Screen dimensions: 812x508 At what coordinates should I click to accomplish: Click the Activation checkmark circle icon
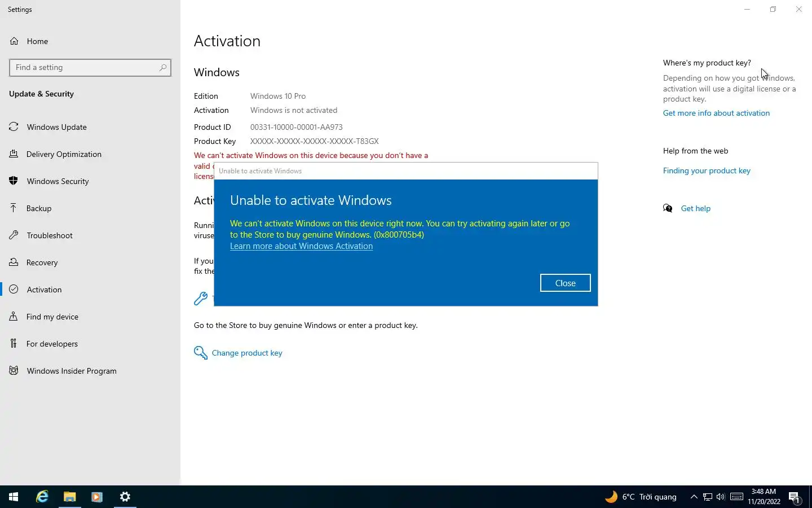coord(14,290)
